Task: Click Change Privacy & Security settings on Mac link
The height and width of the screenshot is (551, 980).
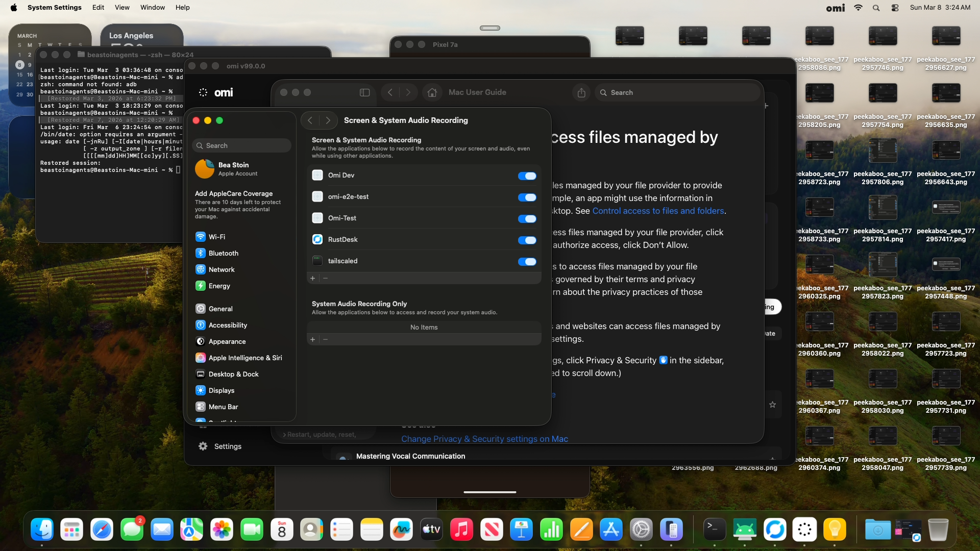Action: pyautogui.click(x=484, y=439)
